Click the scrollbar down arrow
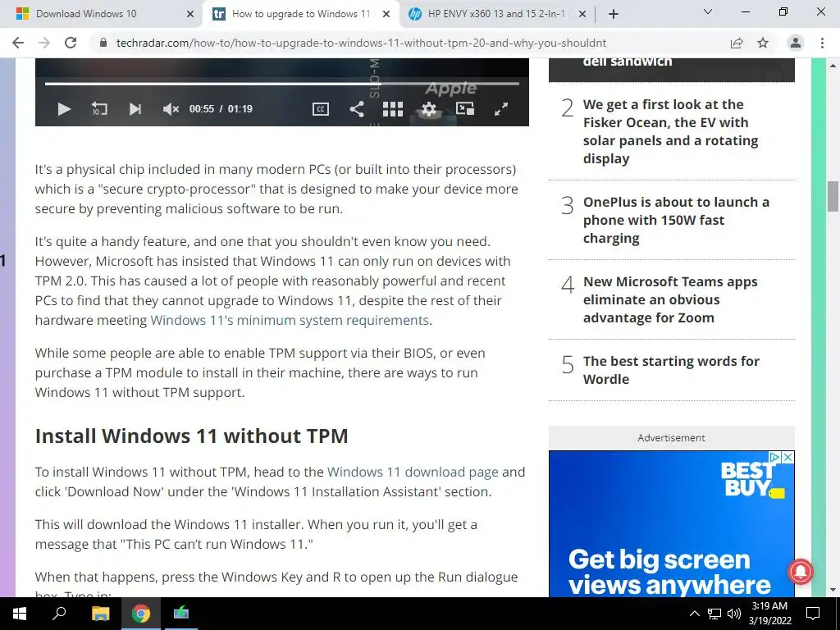 point(833,590)
